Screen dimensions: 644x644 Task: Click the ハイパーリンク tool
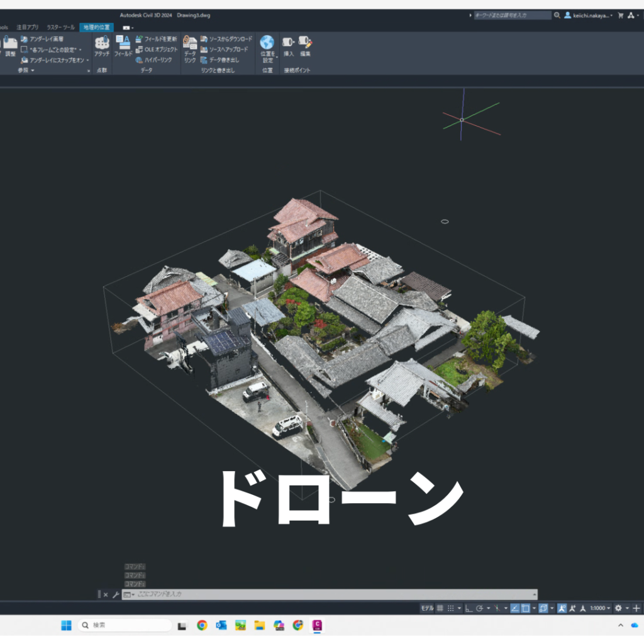[157, 60]
